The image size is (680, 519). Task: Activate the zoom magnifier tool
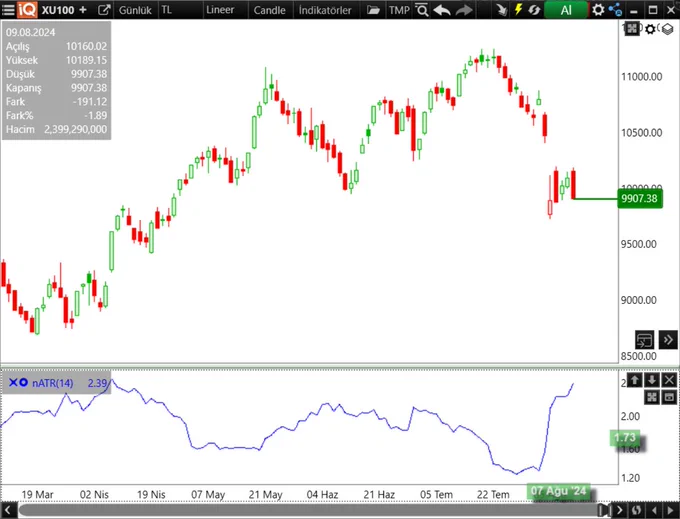coord(422,10)
